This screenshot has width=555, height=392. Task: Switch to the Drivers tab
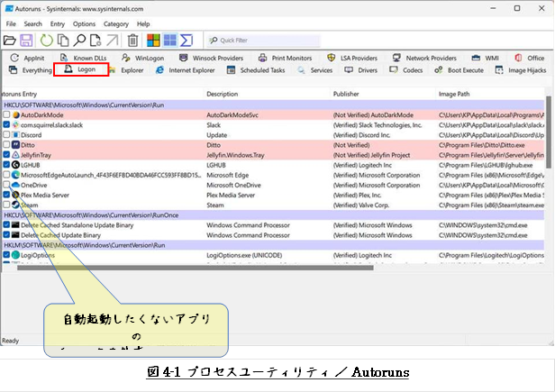pos(360,70)
